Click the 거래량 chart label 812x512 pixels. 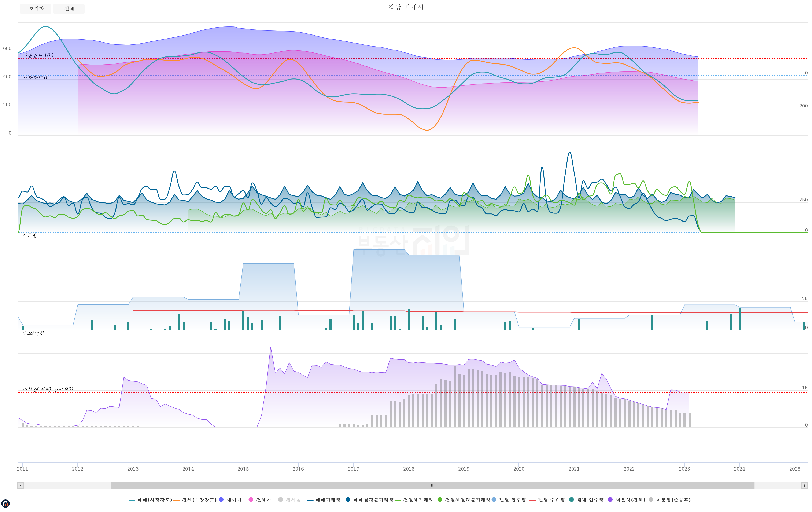[30, 235]
